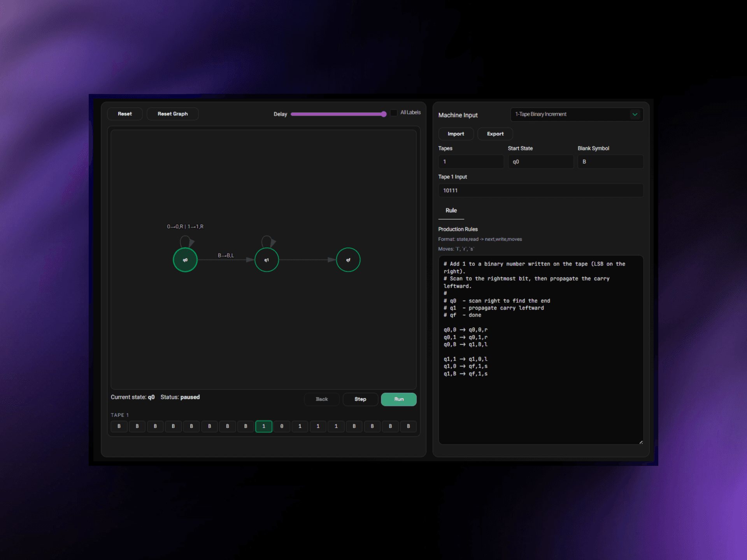The image size is (747, 560).
Task: Export the current machine
Action: [x=495, y=134]
